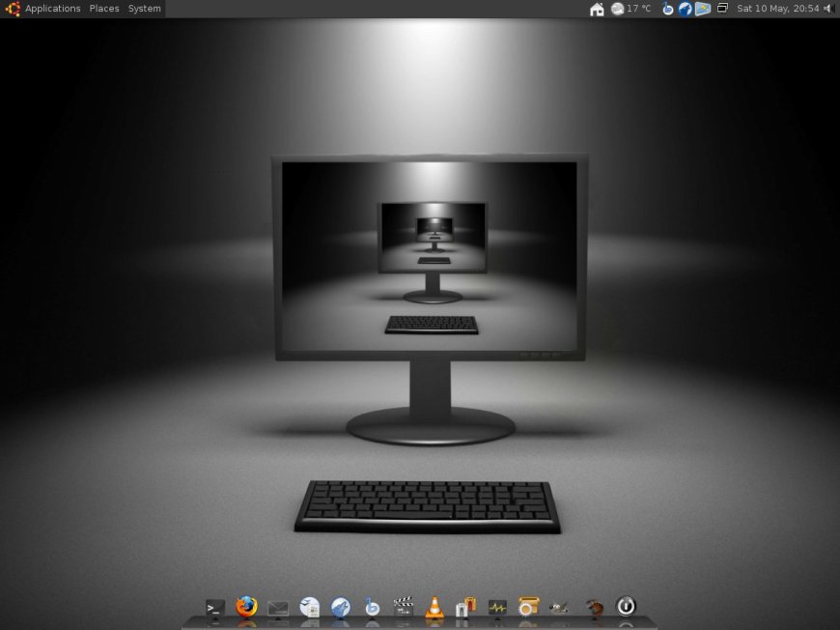
Task: Click the wallpaper picture icon in the top panel
Action: click(702, 9)
